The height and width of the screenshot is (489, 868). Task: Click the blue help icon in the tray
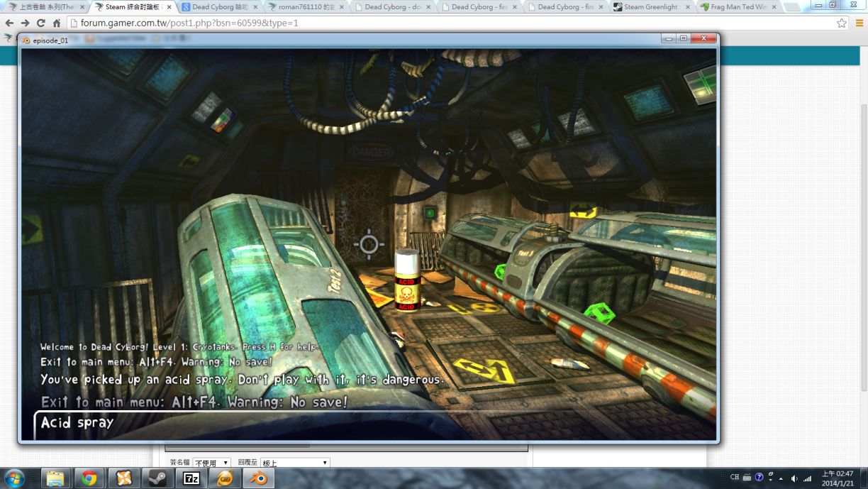point(759,478)
